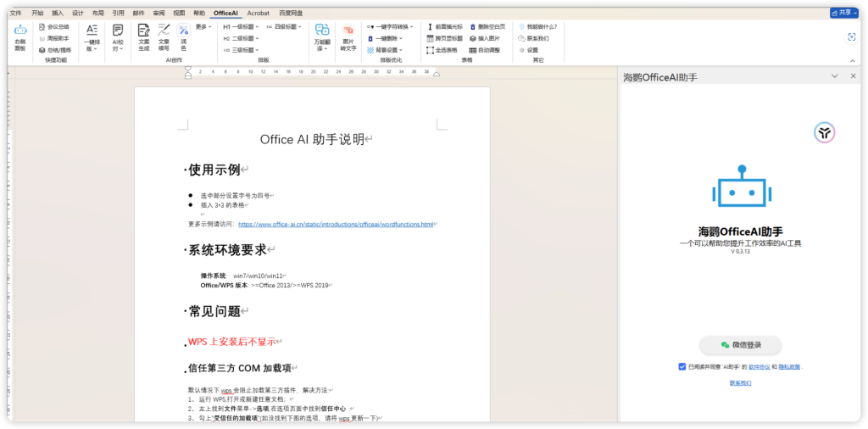The width and height of the screenshot is (868, 429).
Task: Click the left indent marker on ruler
Action: click(x=188, y=72)
